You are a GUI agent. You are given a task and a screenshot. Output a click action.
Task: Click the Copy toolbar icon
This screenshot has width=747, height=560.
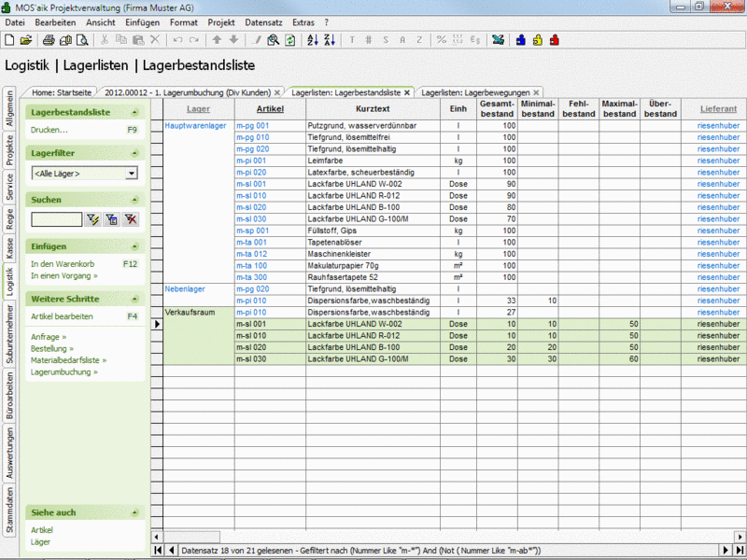click(x=121, y=40)
